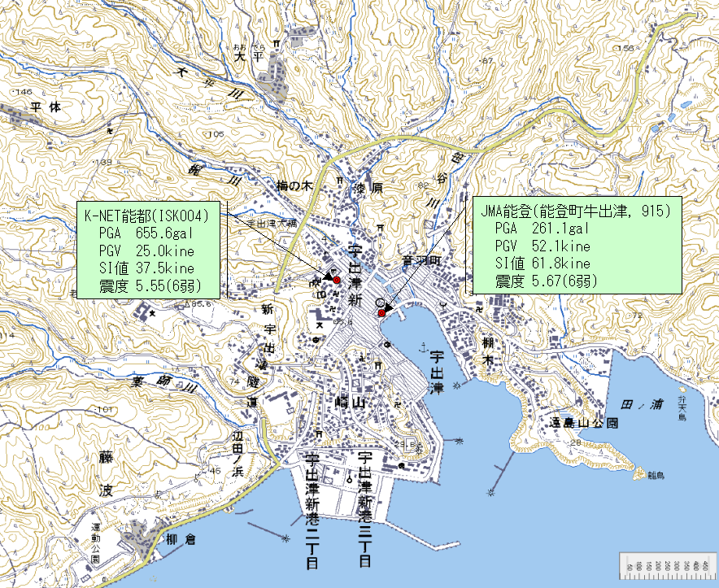The height and width of the screenshot is (588, 719).
Task: Click the anchor symbol in the harbor
Action: pyautogui.click(x=423, y=346)
